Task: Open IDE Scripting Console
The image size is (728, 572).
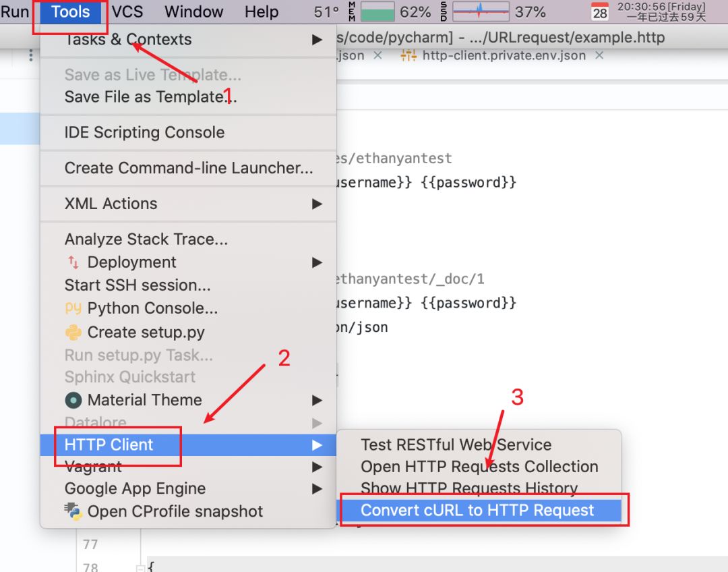Action: tap(188, 132)
